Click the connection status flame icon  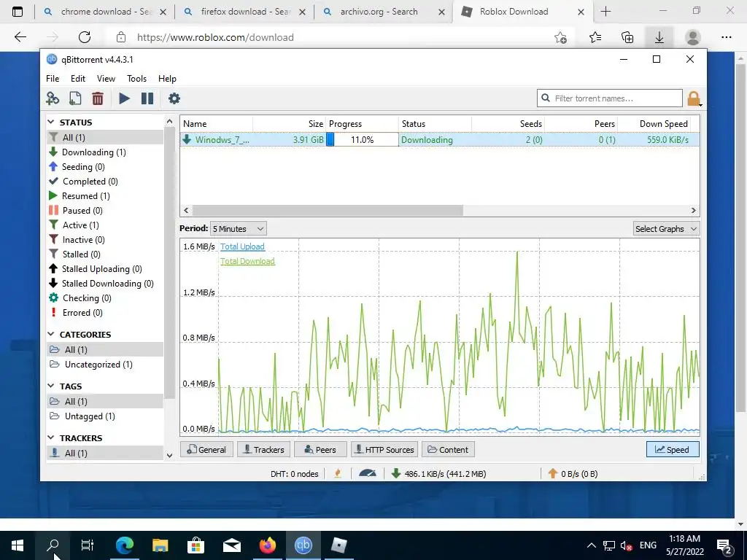coord(338,473)
